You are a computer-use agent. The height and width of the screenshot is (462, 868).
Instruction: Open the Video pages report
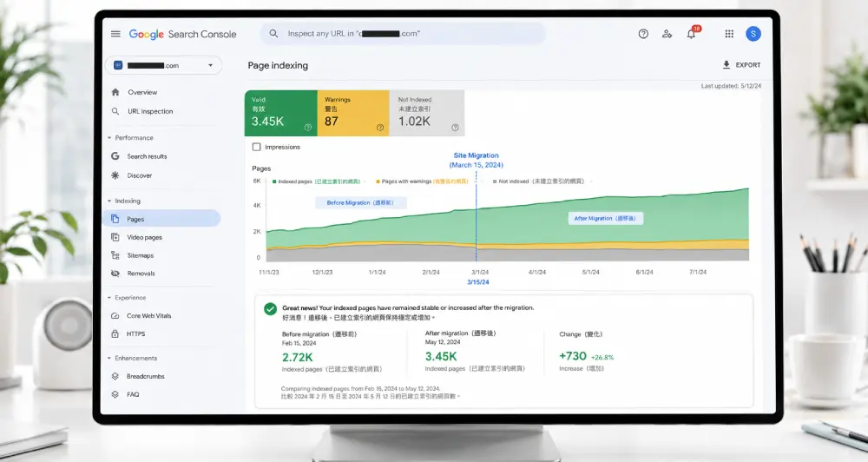pos(144,237)
